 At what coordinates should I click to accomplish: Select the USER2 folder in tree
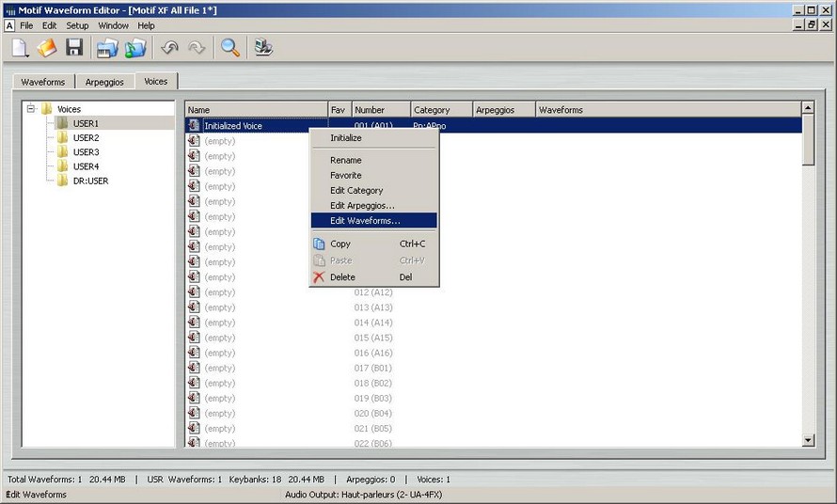(86, 138)
